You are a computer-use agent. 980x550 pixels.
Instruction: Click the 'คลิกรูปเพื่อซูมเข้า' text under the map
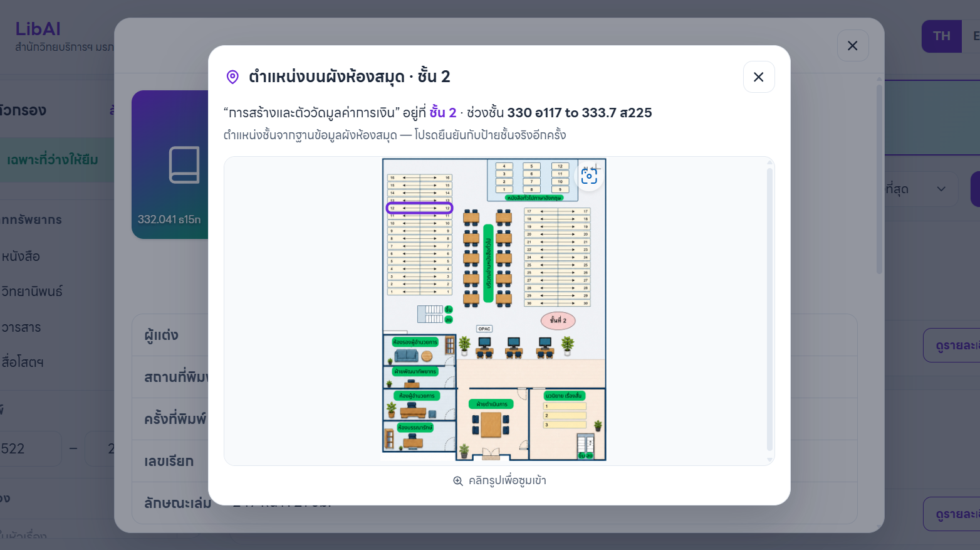coord(508,481)
